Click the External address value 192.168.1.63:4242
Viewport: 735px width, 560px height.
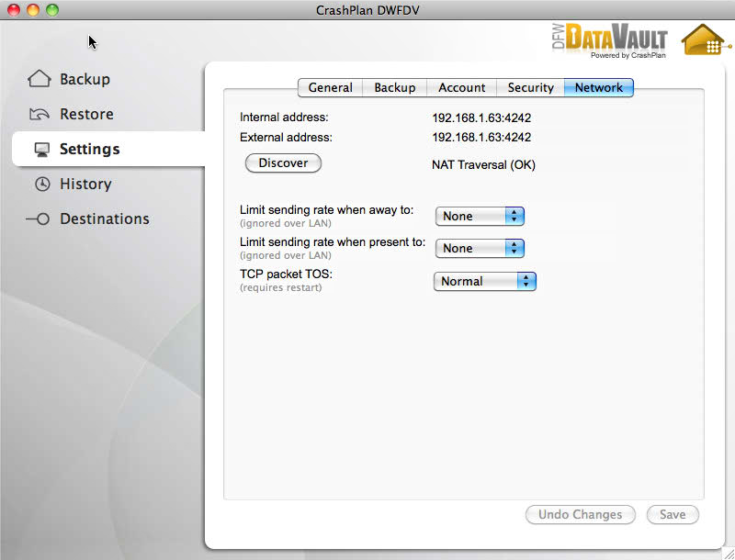pos(481,137)
